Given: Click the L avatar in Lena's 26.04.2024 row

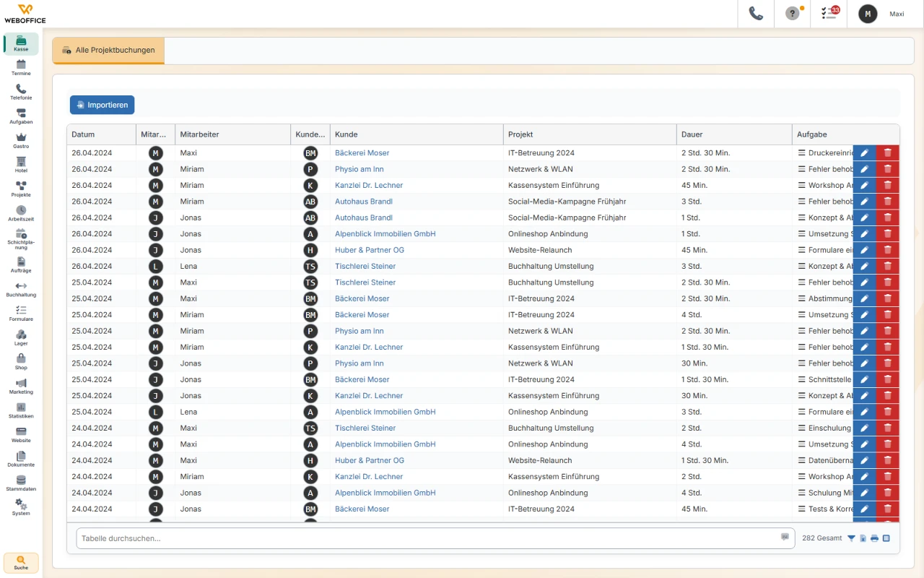Looking at the screenshot, I should click(155, 266).
